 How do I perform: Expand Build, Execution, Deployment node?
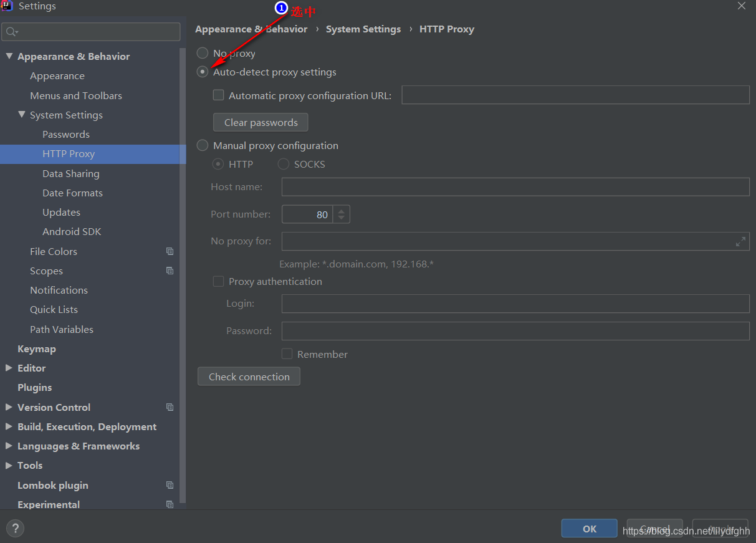(x=9, y=426)
